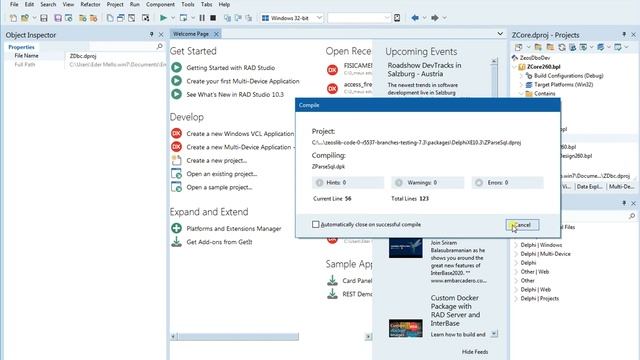
Task: Click the Object Inspector search magnifier
Action: click(160, 47)
